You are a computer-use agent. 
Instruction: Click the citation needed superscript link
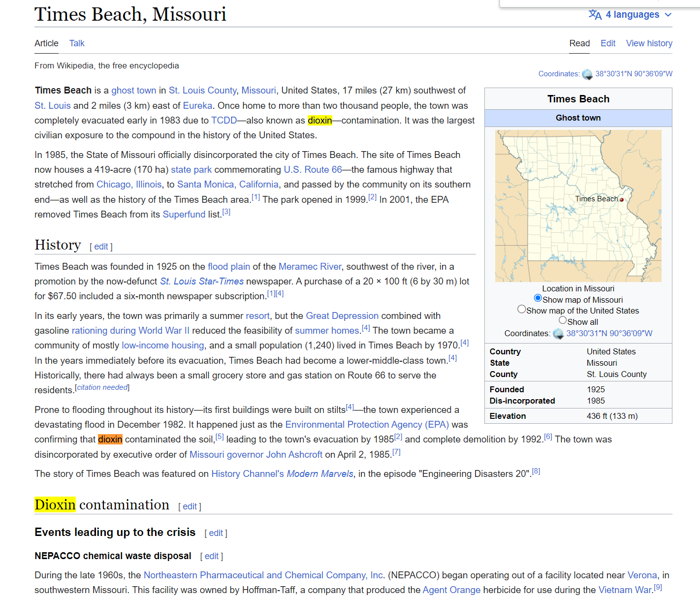102,387
